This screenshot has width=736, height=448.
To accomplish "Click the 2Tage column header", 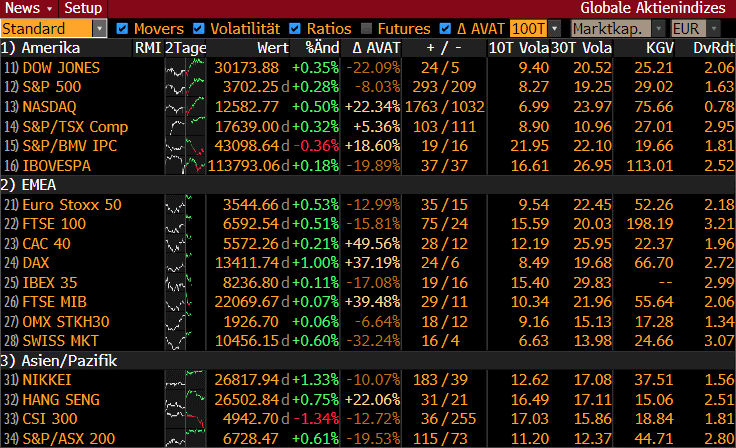I will point(185,48).
